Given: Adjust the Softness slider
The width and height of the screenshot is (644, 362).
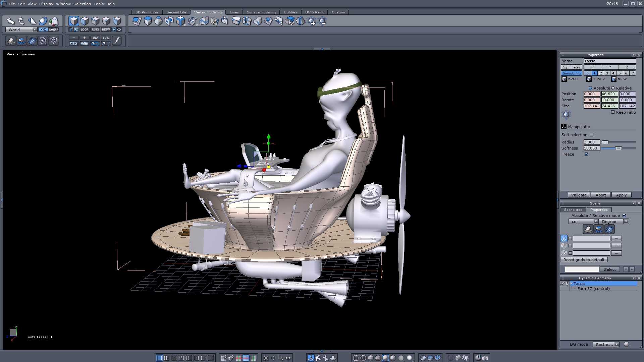Looking at the screenshot, I should 618,148.
